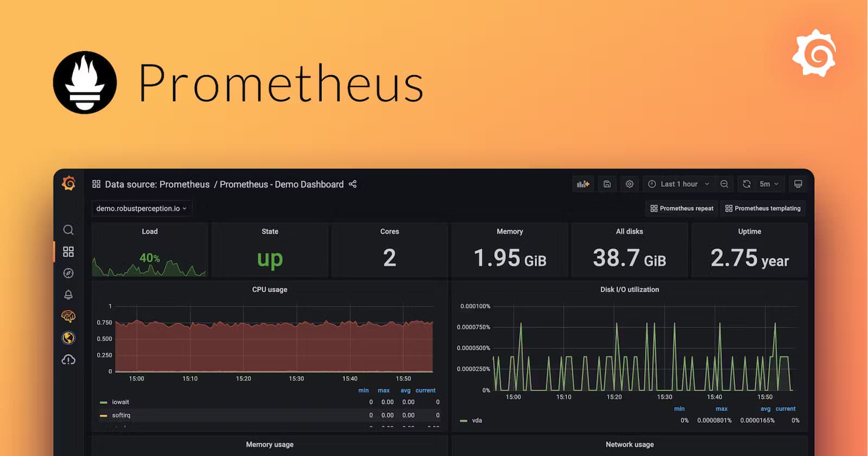Open the Search dashboards icon in sidebar
Viewport: 868px width, 456px height.
tap(68, 230)
